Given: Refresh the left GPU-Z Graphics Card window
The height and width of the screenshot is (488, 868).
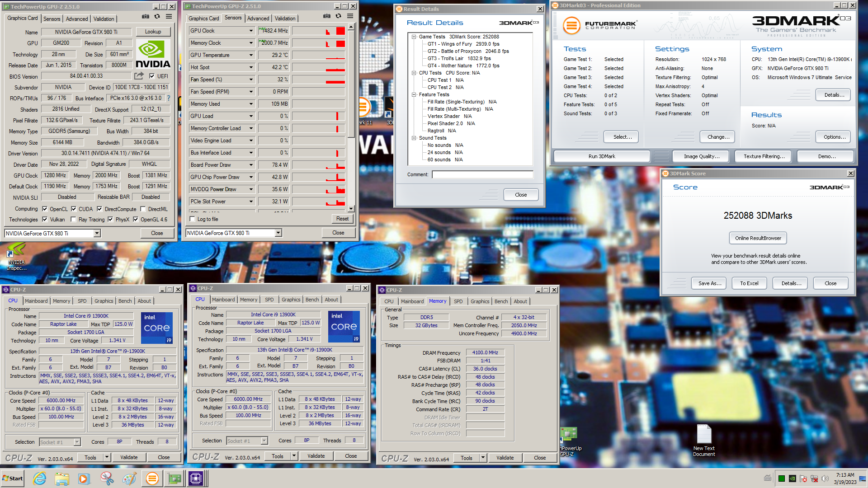Looking at the screenshot, I should 157,17.
